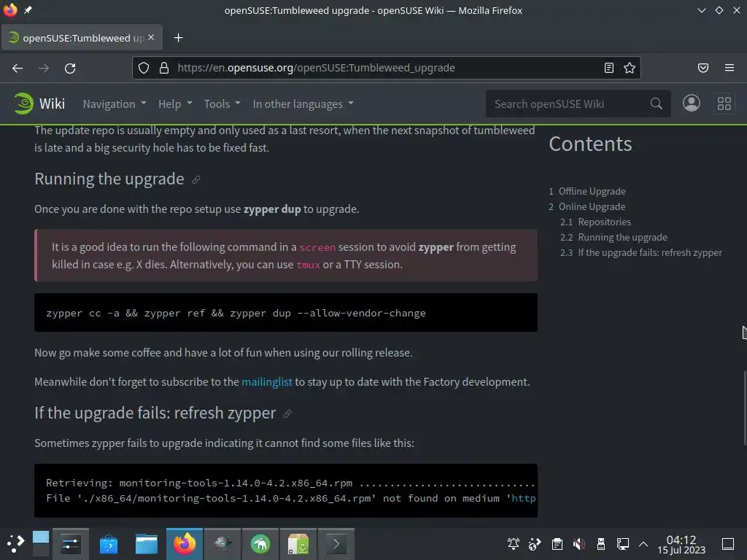Open the green elephant app in taskbar
The width and height of the screenshot is (747, 560).
[x=260, y=544]
